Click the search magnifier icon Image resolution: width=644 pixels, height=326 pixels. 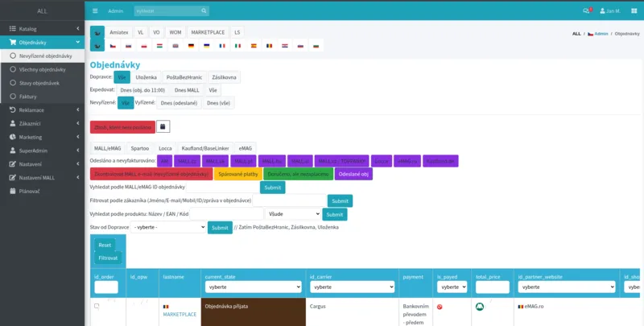pos(204,11)
